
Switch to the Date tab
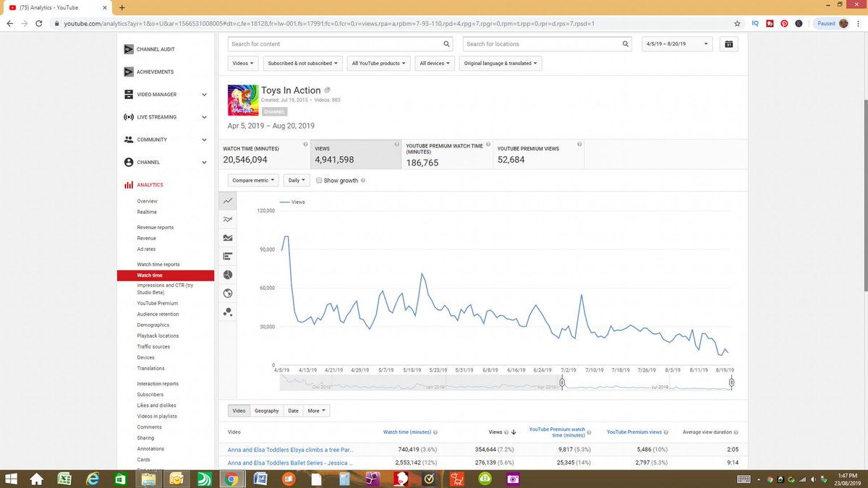point(293,411)
